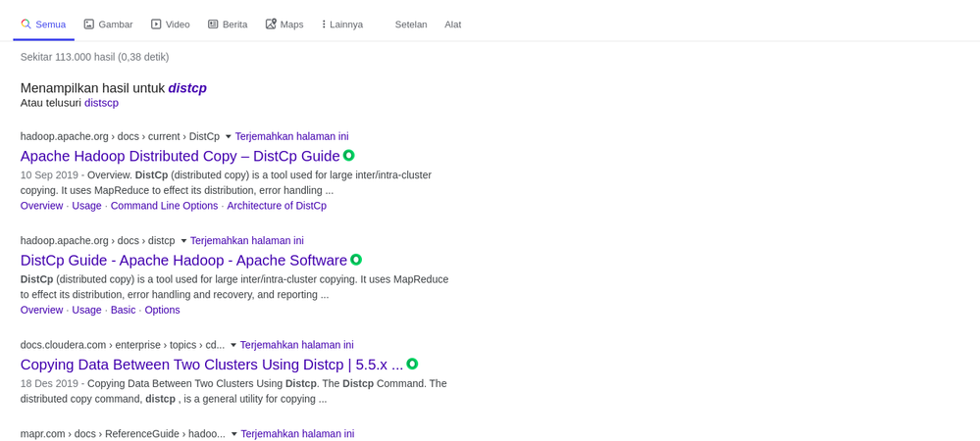Click Terjemahkan halaman ini for docs › distcp result
Viewport: 980px width, 441px height.
pyautogui.click(x=247, y=240)
